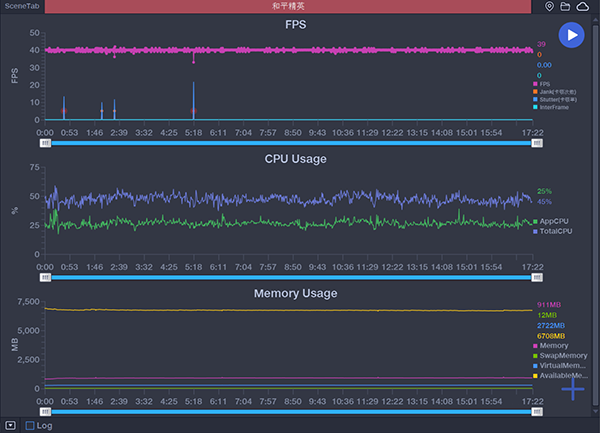Viewport: 600px width, 433px height.
Task: Click the red 和平精英 title tab
Action: 286,7
